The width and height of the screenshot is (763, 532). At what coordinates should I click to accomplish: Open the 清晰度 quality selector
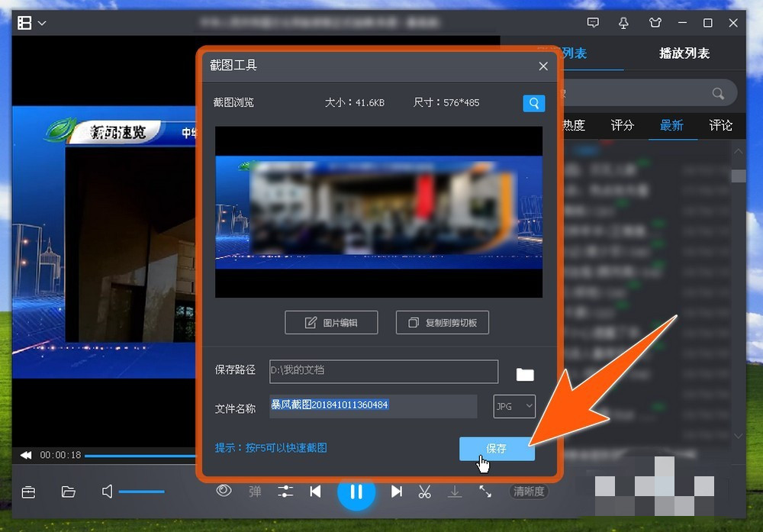point(529,492)
